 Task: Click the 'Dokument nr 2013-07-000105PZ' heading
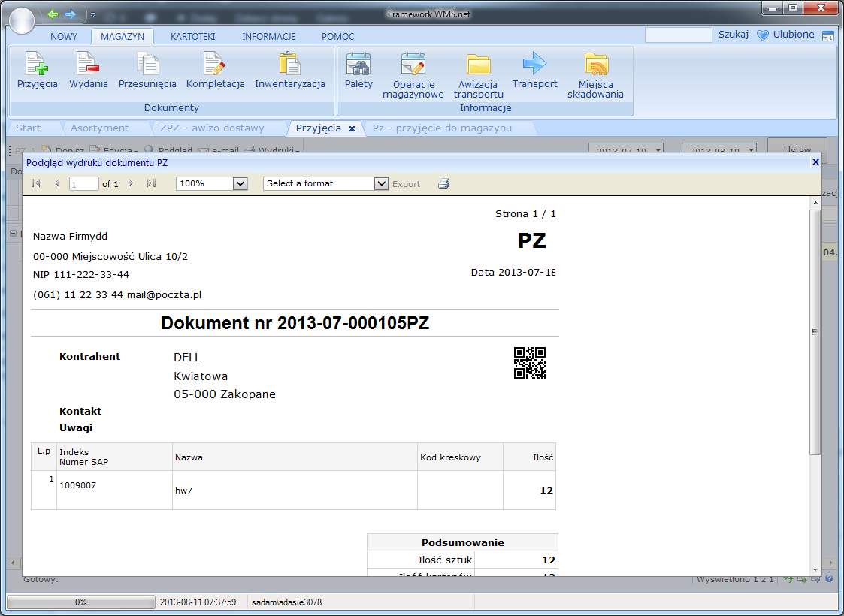295,323
